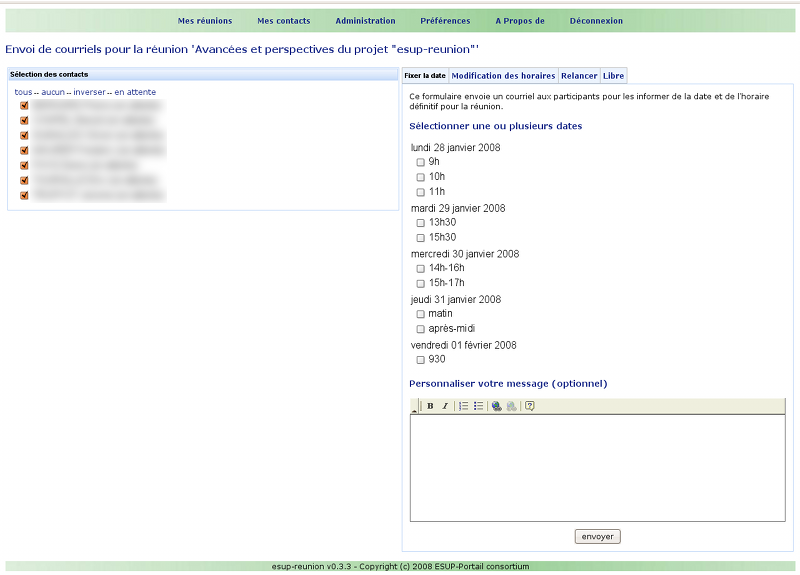Switch to the Modification des horaires tab
800x575 pixels.
[x=503, y=76]
